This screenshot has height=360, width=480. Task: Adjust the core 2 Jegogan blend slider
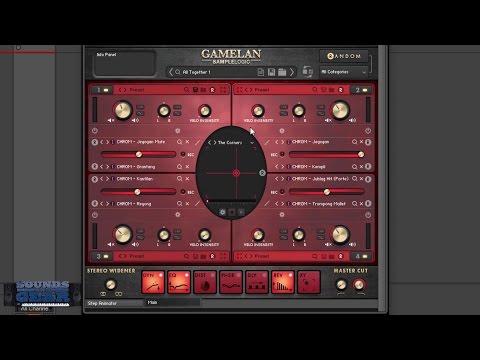(327, 154)
